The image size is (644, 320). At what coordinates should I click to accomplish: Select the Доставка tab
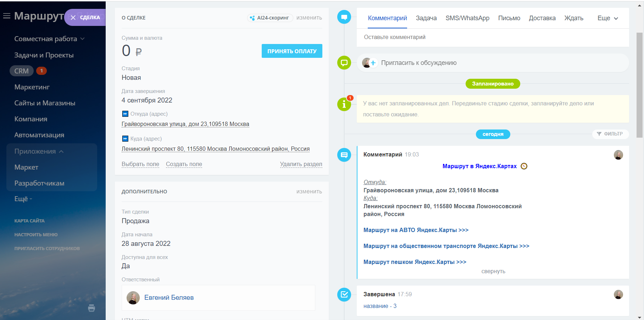coord(542,18)
